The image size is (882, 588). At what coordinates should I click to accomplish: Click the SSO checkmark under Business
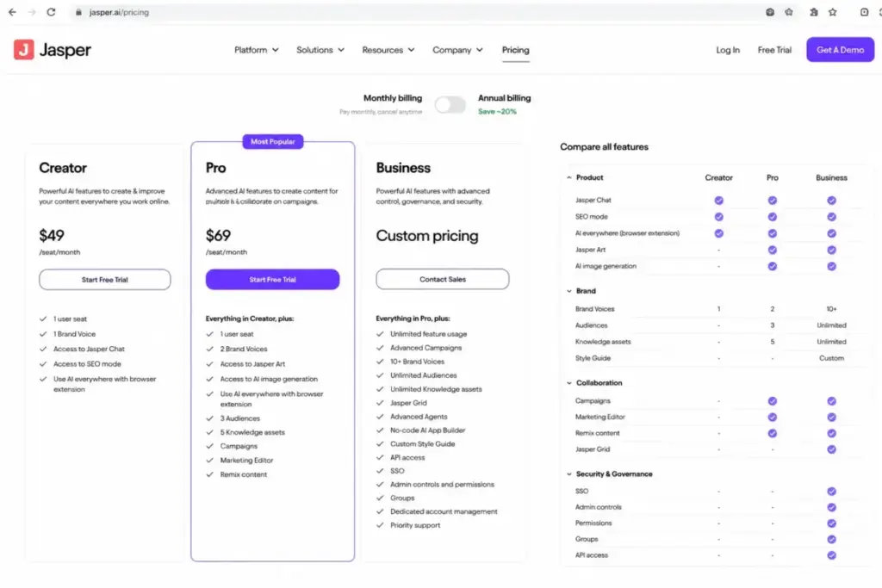tap(831, 491)
